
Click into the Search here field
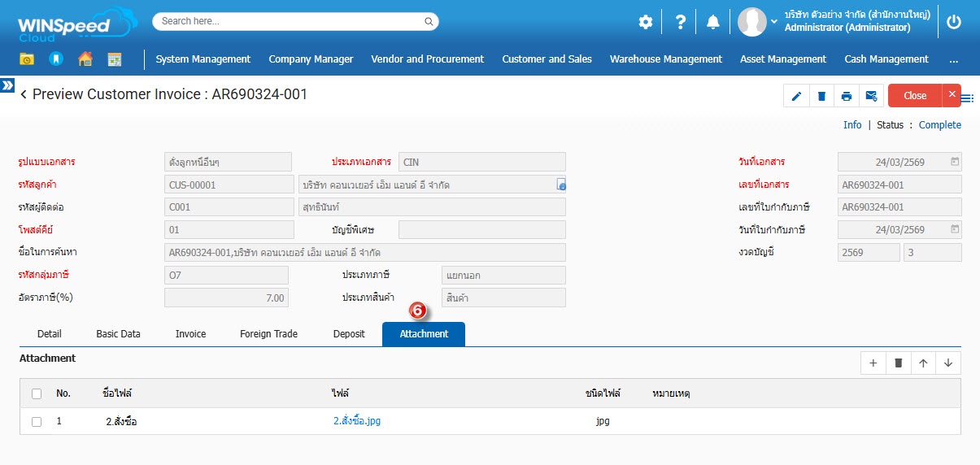(x=293, y=21)
